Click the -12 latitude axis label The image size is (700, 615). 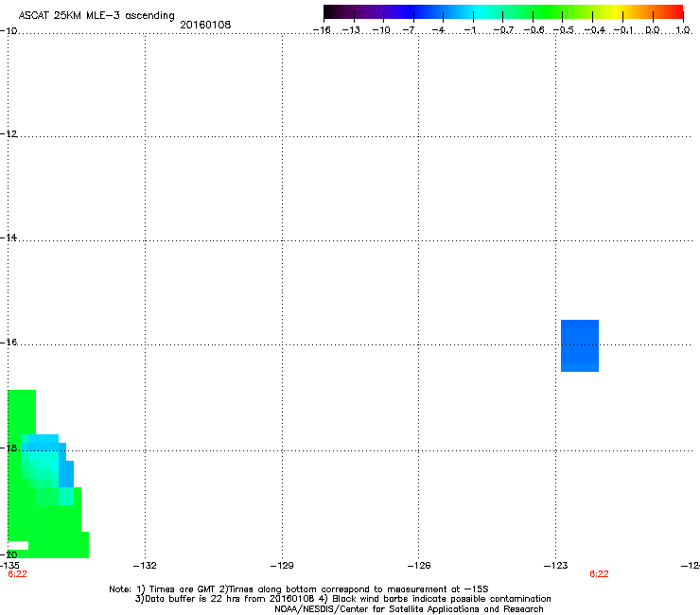click(x=9, y=133)
